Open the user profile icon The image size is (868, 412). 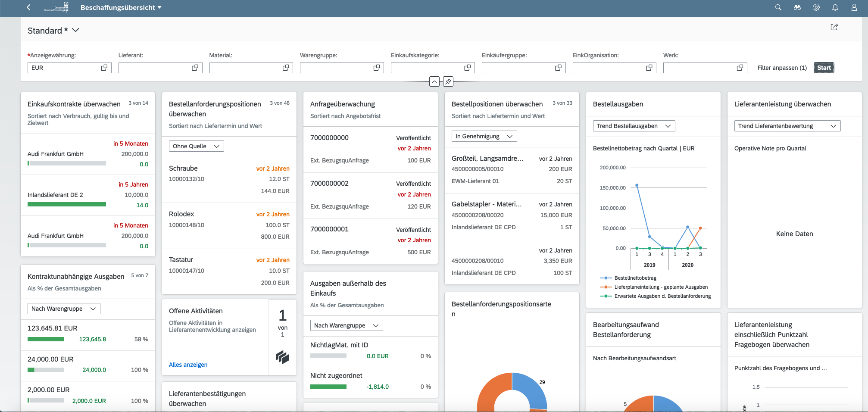(x=854, y=7)
